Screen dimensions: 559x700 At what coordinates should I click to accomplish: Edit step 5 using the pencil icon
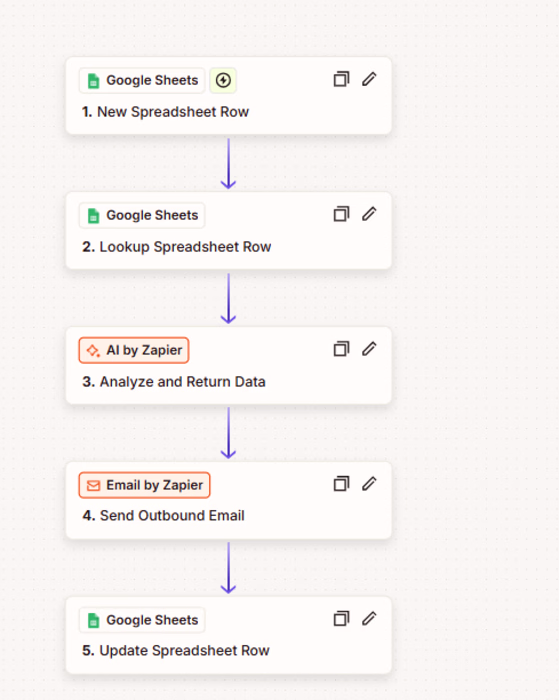click(x=369, y=619)
